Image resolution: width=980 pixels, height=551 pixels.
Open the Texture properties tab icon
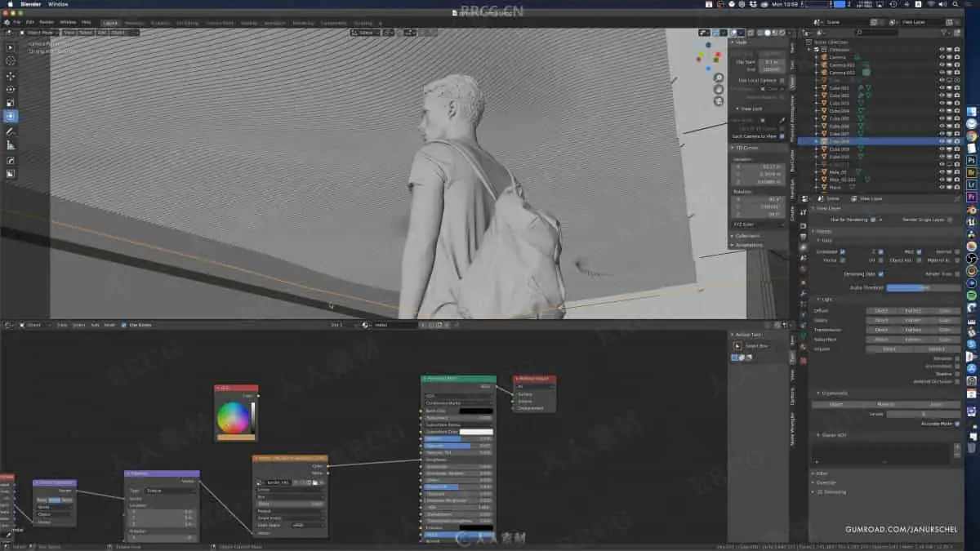[803, 360]
